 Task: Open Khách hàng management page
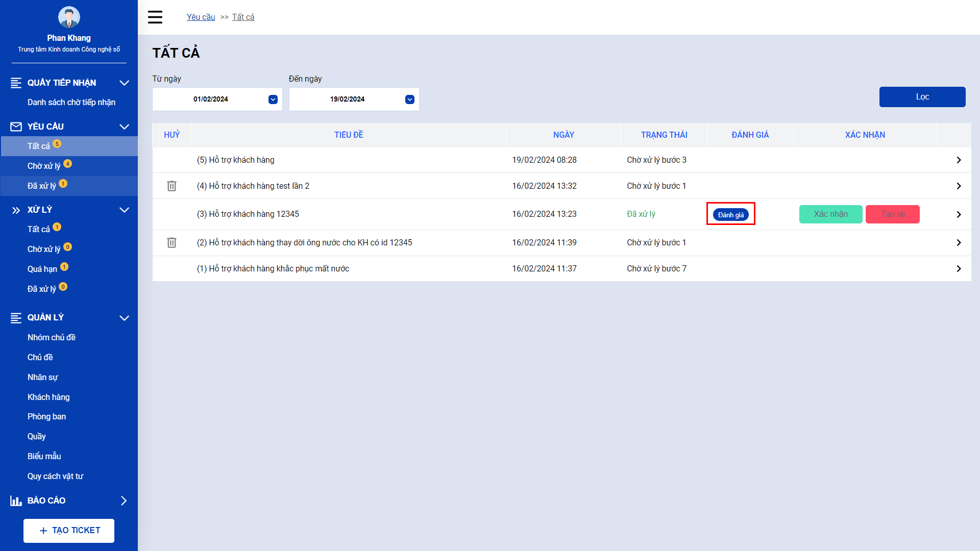click(x=48, y=397)
